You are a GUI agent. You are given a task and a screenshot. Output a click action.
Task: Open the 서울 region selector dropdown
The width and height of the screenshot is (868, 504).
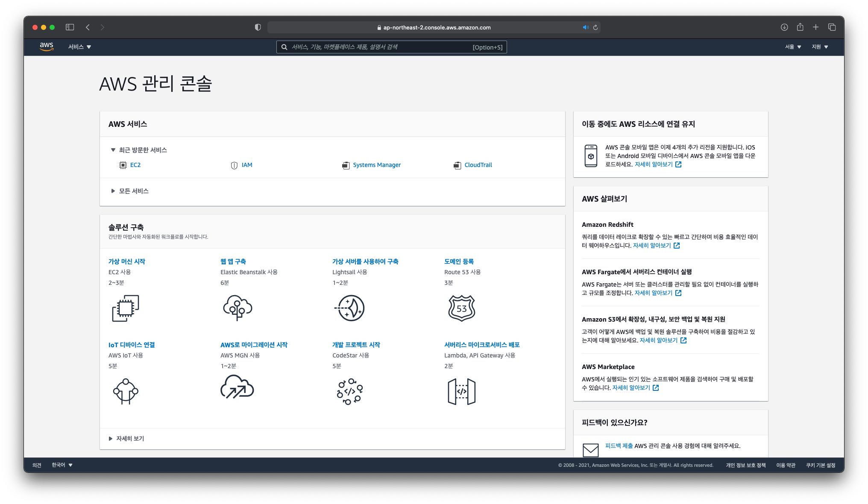click(x=793, y=47)
